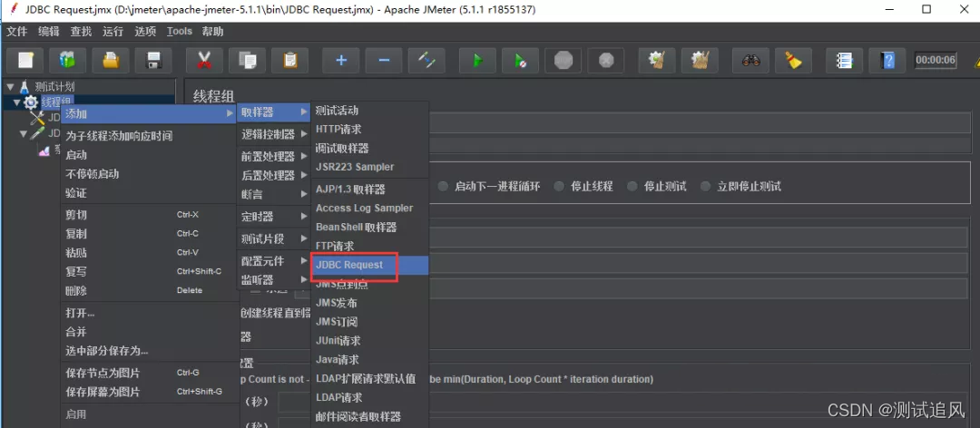Expand the 断言 submenu

tap(274, 194)
